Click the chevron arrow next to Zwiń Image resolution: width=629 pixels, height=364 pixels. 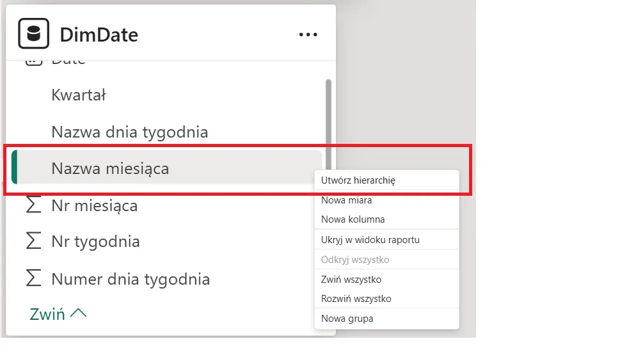(78, 313)
